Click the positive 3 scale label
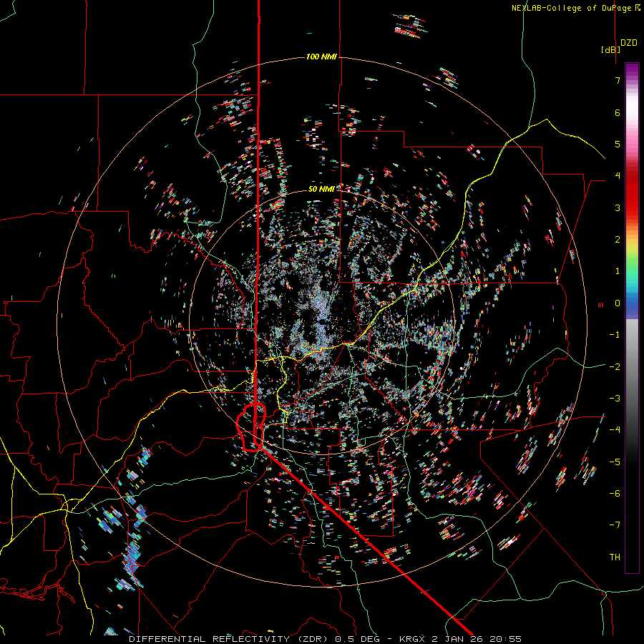Screen dimensions: 644x644 coord(618,208)
